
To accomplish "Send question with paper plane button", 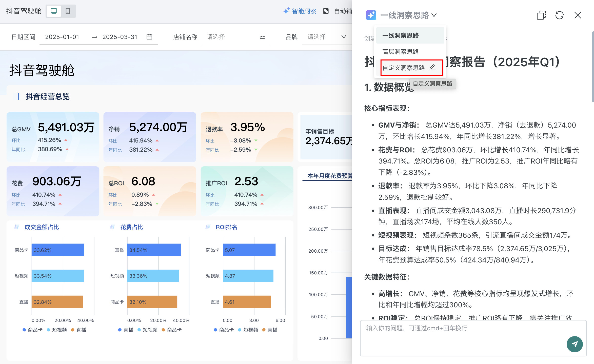I will pyautogui.click(x=575, y=344).
